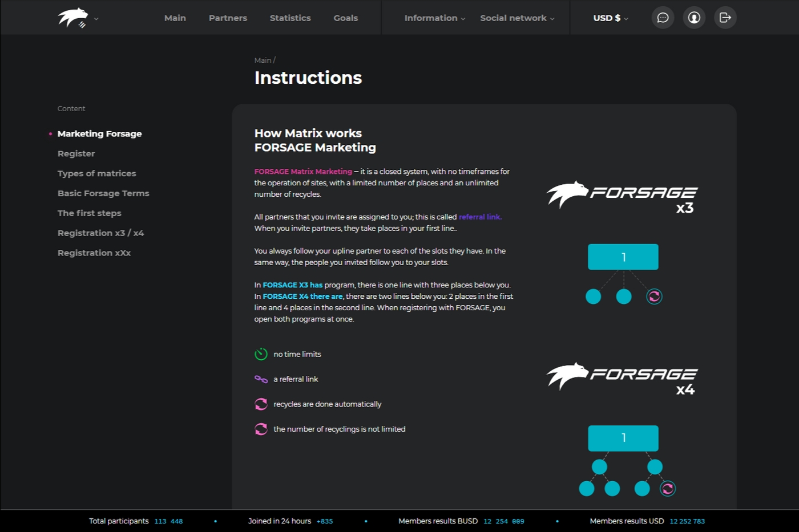Click the green no time limits clock icon
Viewport: 799px width, 532px height.
click(261, 354)
